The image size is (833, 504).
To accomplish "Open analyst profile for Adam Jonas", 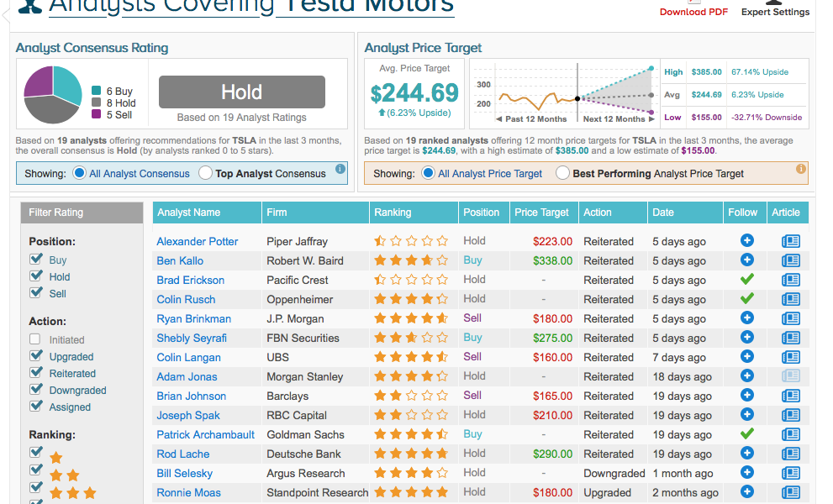I will [187, 376].
